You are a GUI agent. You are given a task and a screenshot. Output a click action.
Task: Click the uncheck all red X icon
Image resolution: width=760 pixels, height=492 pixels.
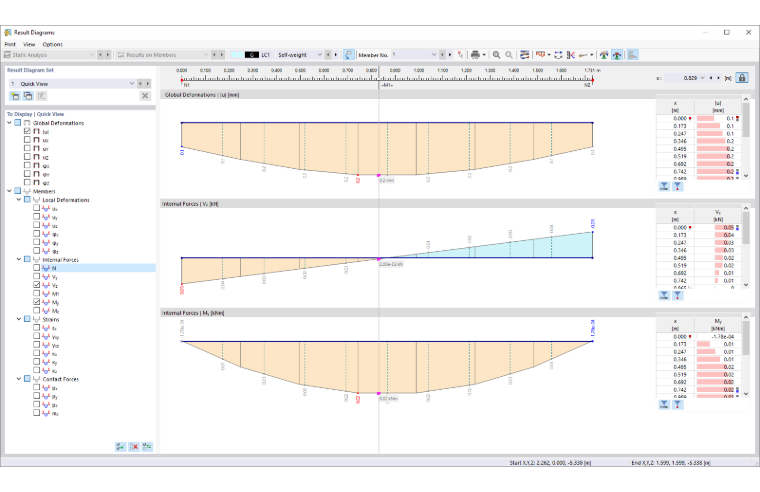click(134, 446)
